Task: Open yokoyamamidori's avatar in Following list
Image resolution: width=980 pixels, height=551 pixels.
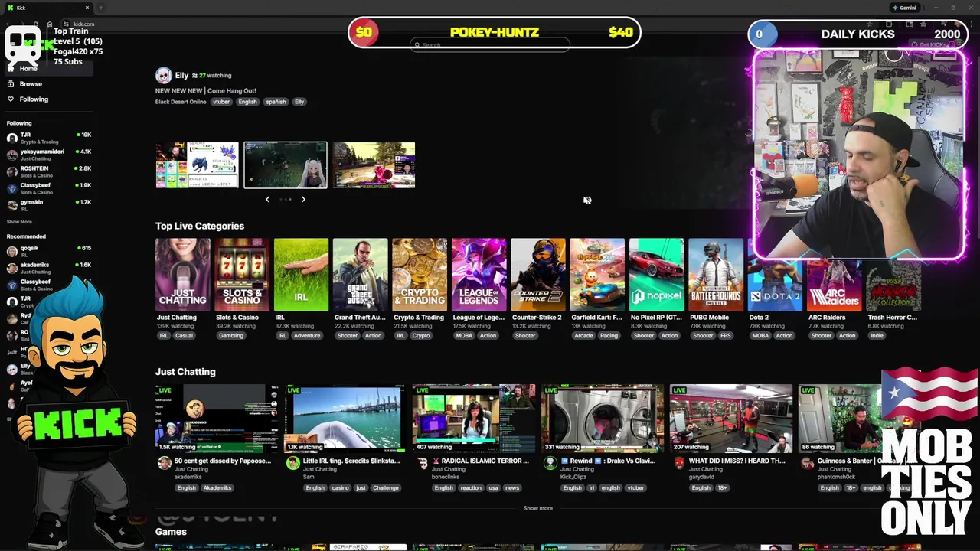Action: (x=12, y=155)
